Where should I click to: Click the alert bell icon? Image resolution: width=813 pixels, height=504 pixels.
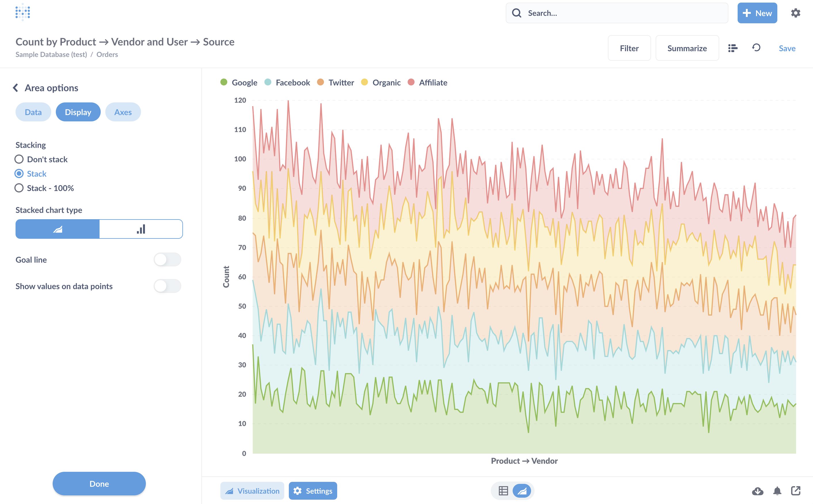pyautogui.click(x=777, y=491)
